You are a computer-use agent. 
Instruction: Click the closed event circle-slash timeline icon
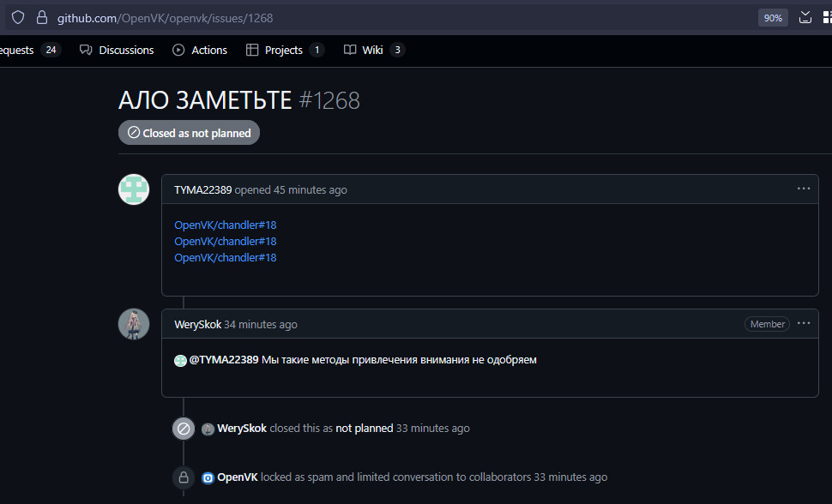pos(184,429)
